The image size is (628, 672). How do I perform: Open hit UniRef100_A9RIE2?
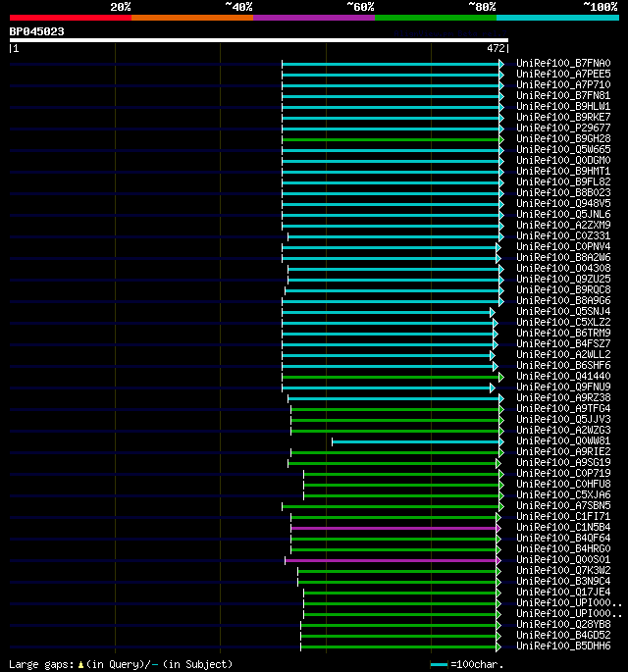click(x=563, y=451)
